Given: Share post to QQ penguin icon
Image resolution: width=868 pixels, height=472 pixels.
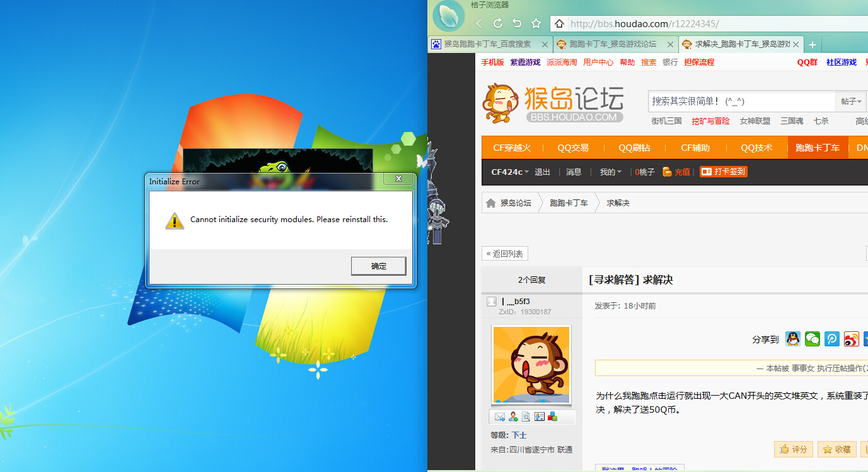Looking at the screenshot, I should [x=793, y=339].
